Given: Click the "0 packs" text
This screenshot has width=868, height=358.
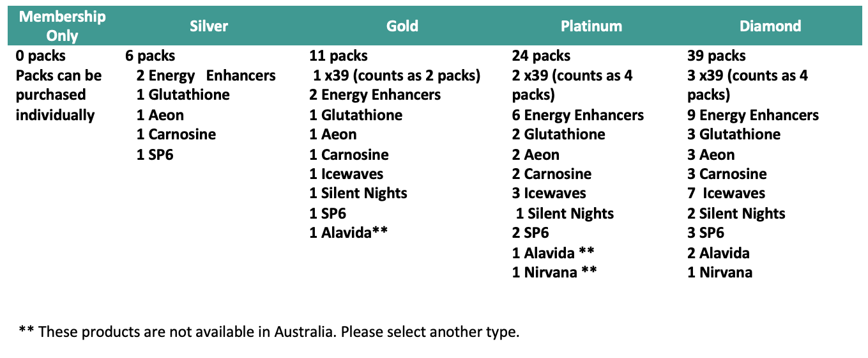Looking at the screenshot, I should [x=40, y=56].
